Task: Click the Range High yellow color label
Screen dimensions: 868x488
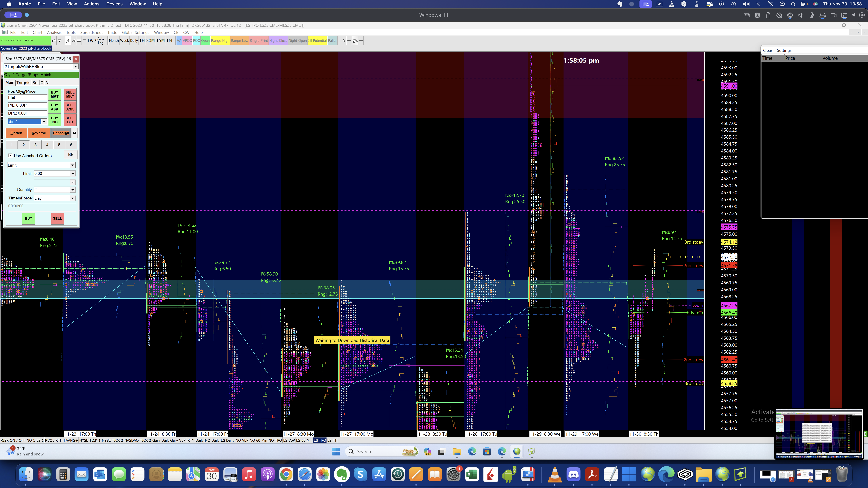Action: point(220,41)
